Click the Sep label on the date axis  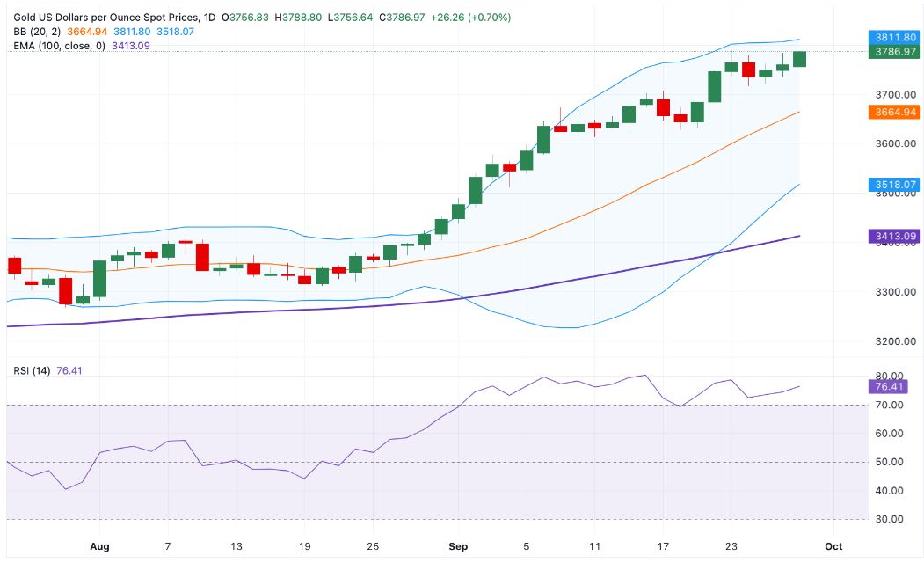[x=457, y=546]
